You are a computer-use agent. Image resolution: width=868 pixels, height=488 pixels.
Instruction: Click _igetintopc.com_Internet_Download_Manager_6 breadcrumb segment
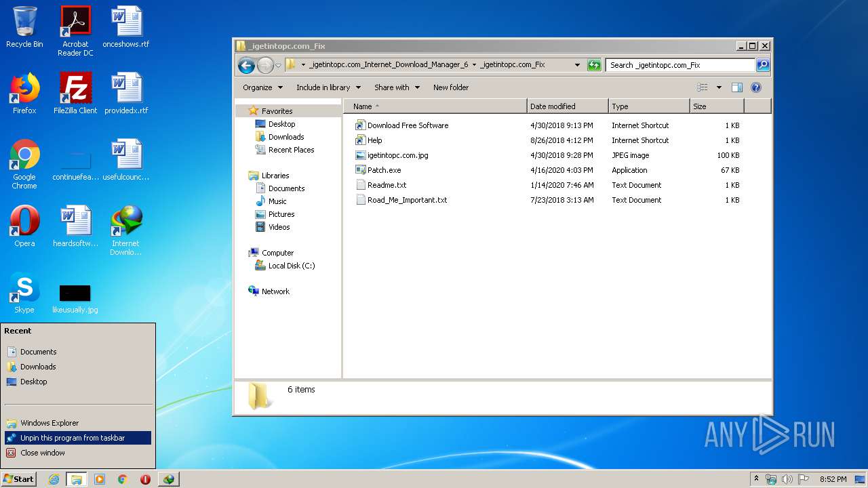388,65
